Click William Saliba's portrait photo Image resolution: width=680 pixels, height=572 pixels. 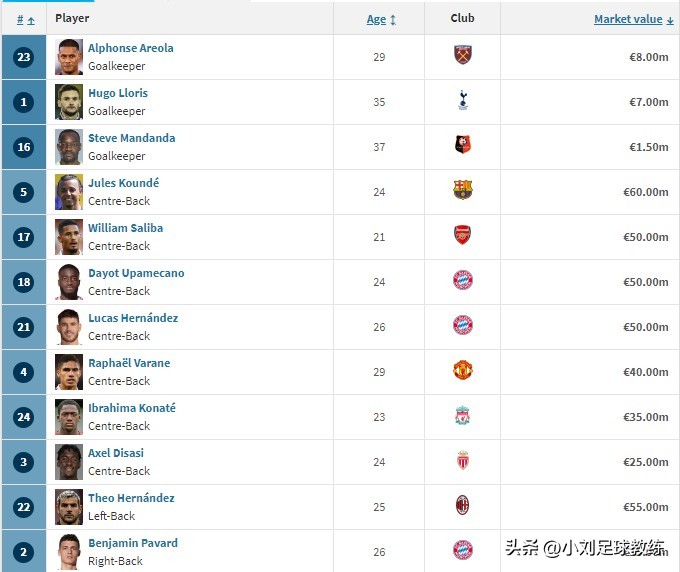coord(69,236)
